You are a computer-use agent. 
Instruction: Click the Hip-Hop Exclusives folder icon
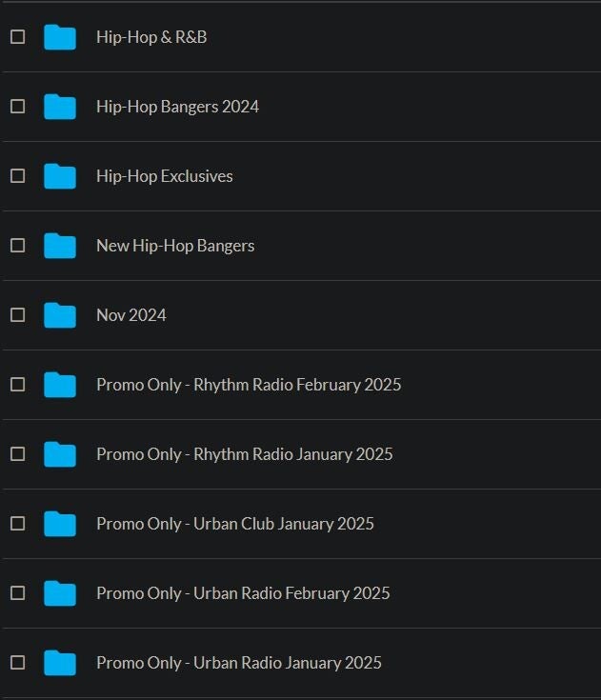(x=60, y=176)
